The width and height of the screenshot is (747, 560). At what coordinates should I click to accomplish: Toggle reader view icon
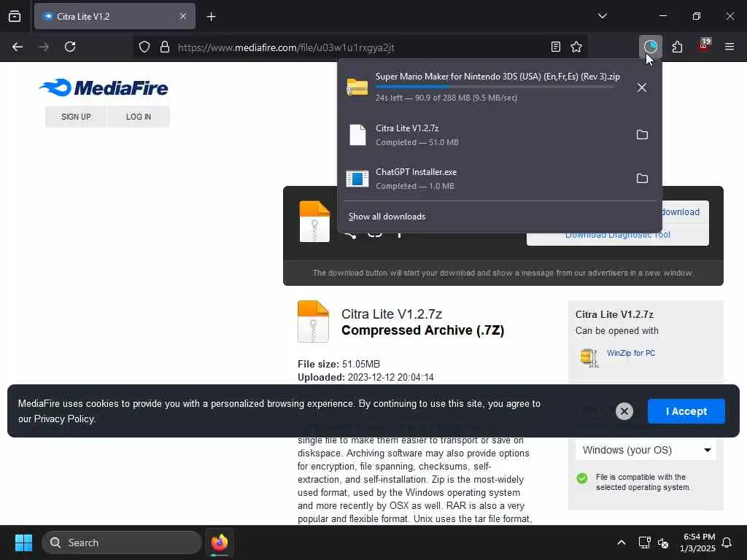[x=555, y=47]
